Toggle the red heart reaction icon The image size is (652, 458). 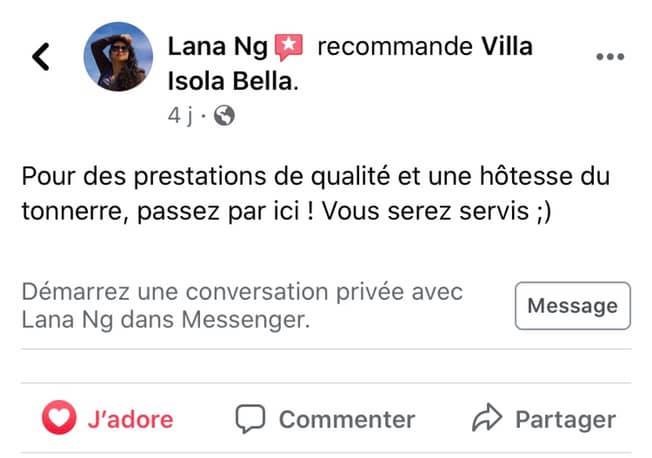coord(59,417)
